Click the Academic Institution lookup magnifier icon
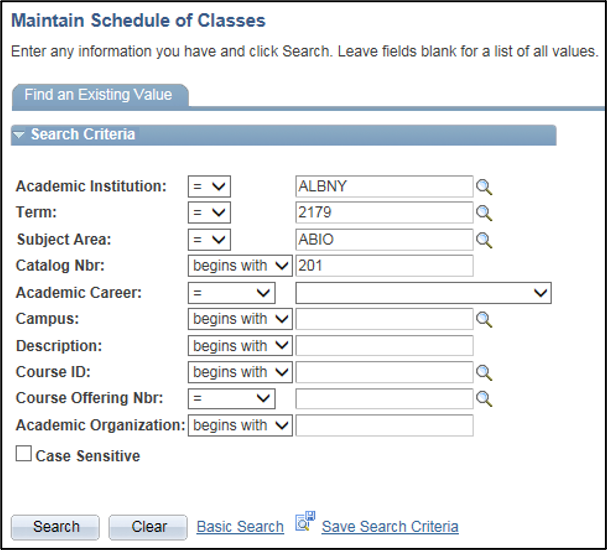The height and width of the screenshot is (552, 608). (x=484, y=187)
